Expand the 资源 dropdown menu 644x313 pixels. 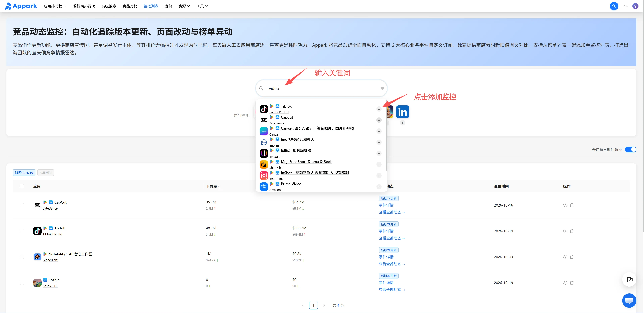tap(184, 6)
